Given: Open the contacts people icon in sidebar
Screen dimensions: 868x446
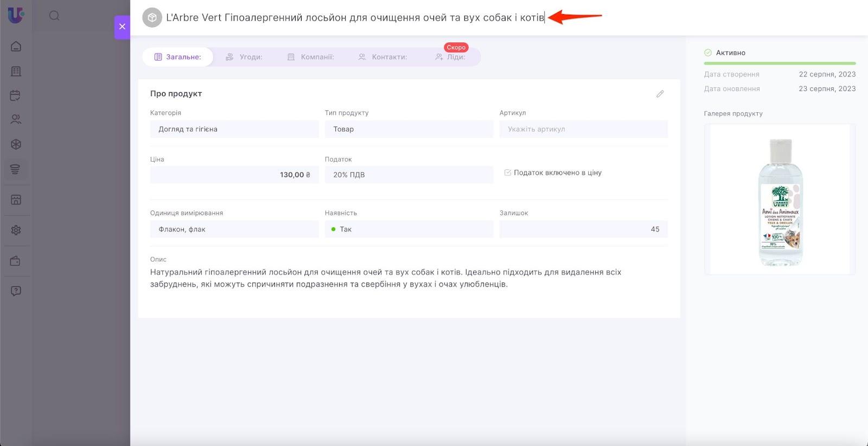Looking at the screenshot, I should coord(16,119).
